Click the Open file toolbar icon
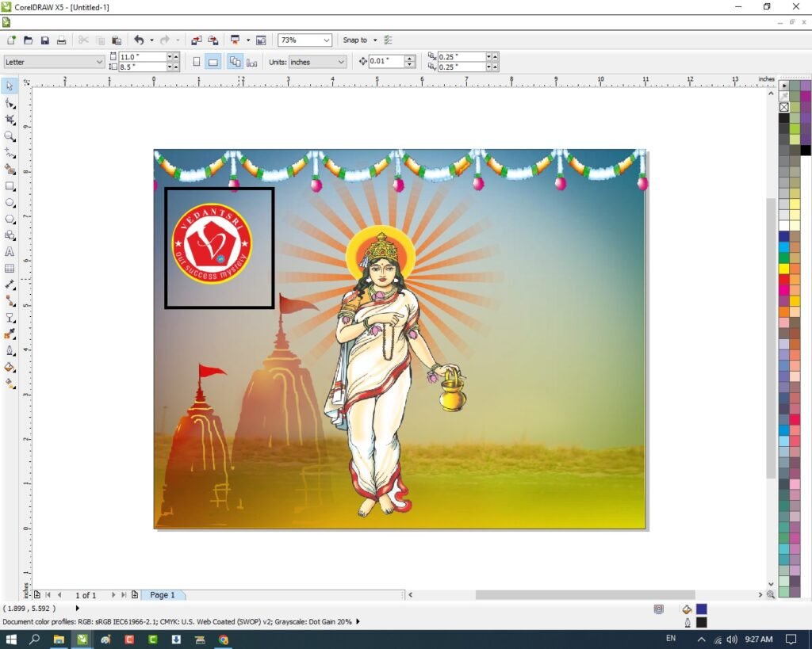The height and width of the screenshot is (649, 812). (28, 40)
